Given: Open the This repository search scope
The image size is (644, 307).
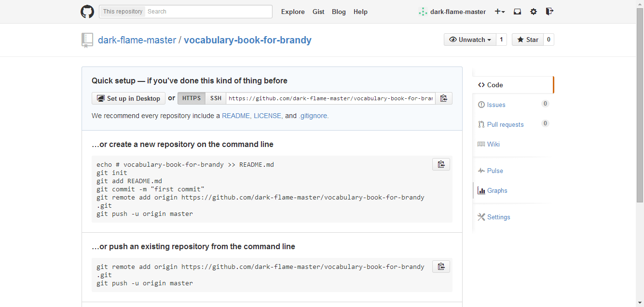Looking at the screenshot, I should (123, 12).
